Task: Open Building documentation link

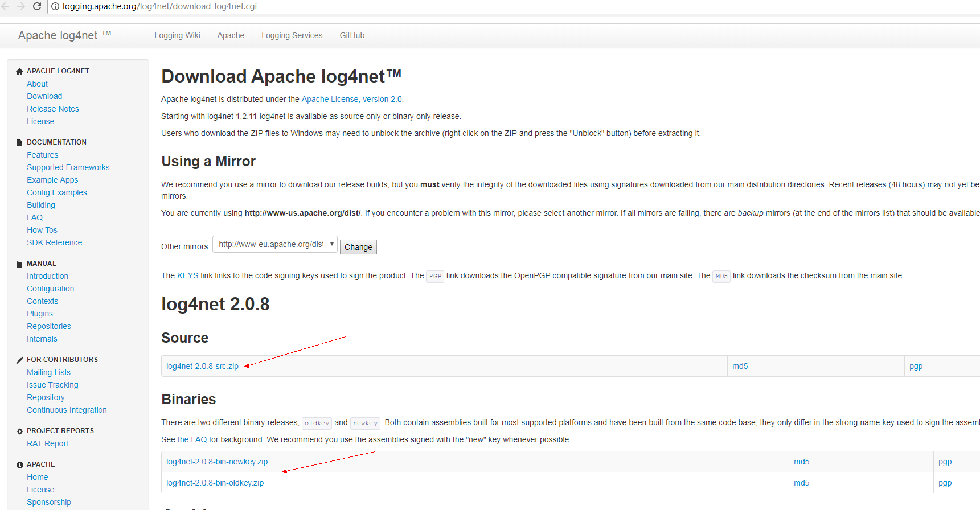Action: [x=41, y=205]
